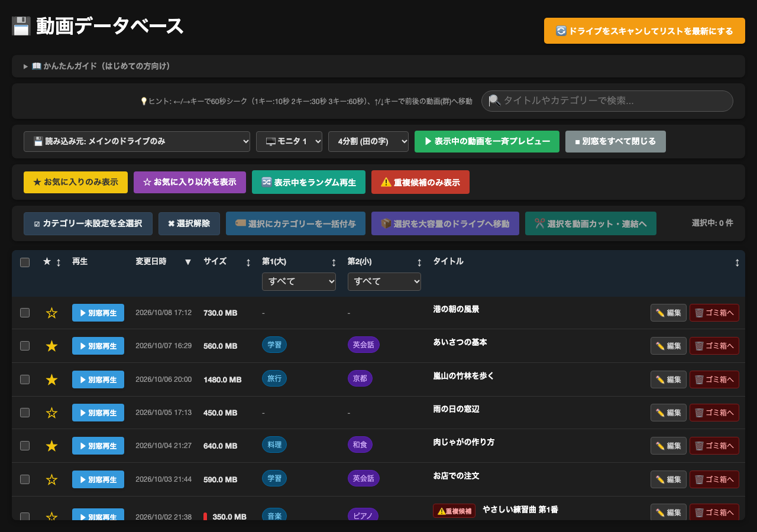This screenshot has height=532, width=757.
Task: Click the タイトルやカテゴリーで検索 search field
Action: click(607, 100)
